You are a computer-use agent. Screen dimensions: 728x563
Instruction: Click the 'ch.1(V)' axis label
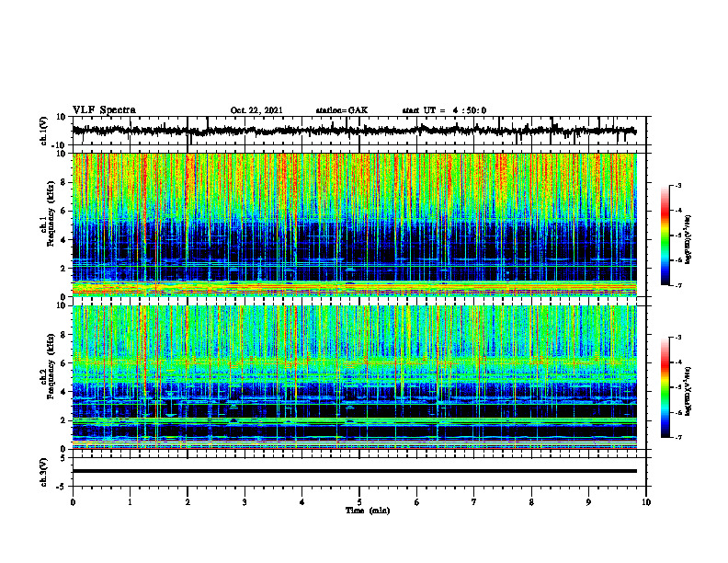click(44, 132)
